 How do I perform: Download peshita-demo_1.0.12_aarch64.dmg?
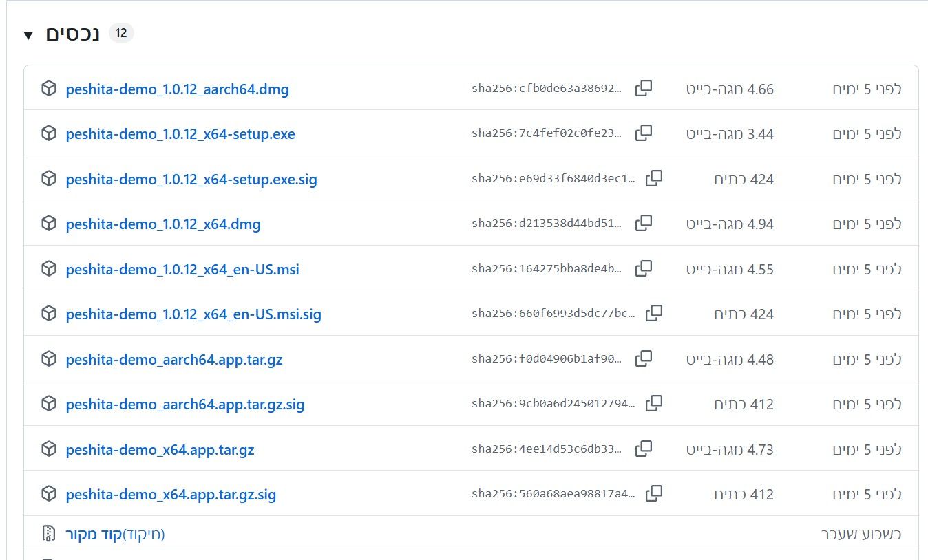tap(178, 89)
